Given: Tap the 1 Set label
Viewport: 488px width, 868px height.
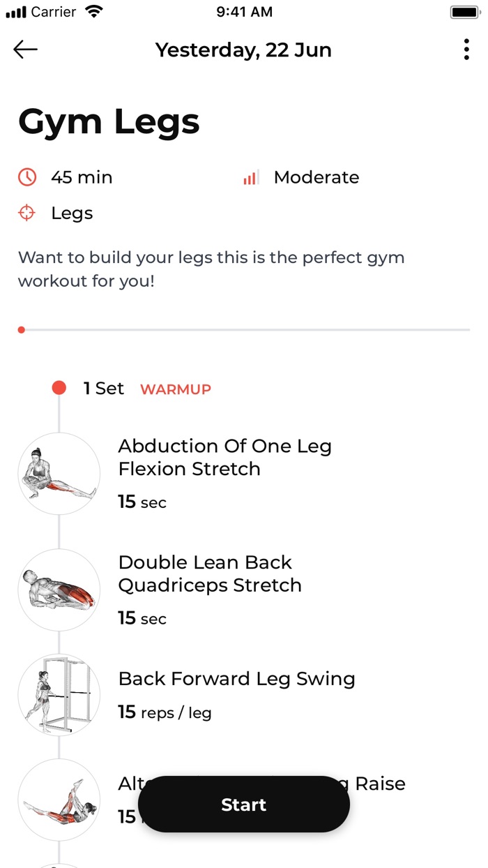Looking at the screenshot, I should [104, 389].
